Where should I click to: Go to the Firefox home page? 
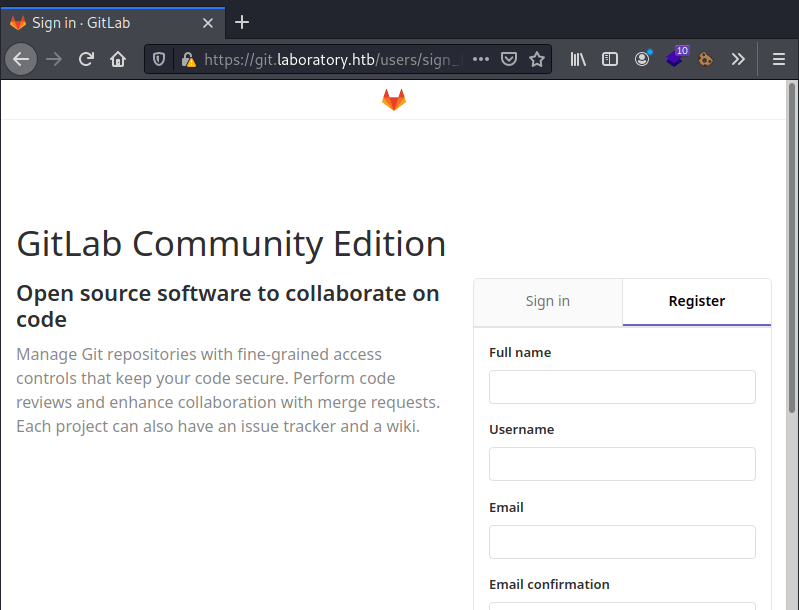click(x=118, y=60)
